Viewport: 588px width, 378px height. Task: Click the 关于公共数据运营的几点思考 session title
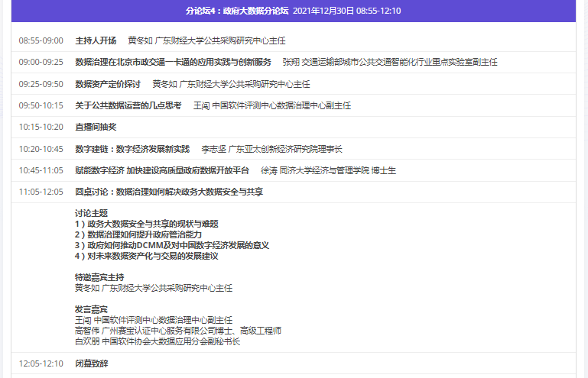(x=128, y=105)
